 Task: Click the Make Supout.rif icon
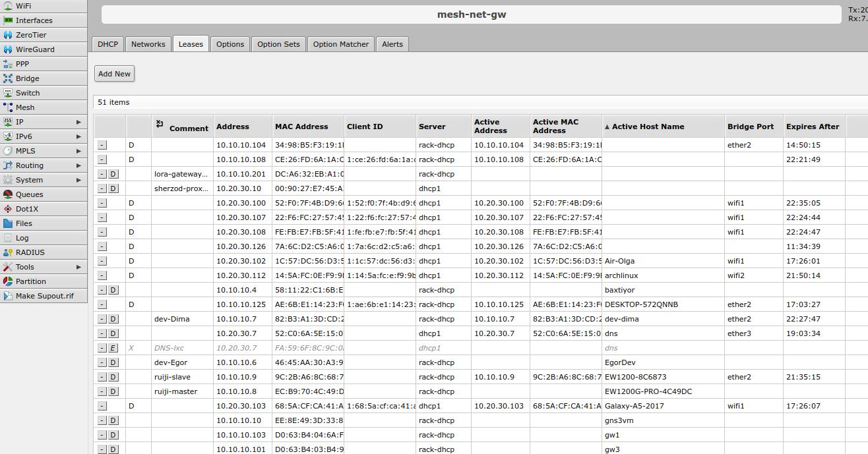[x=8, y=296]
